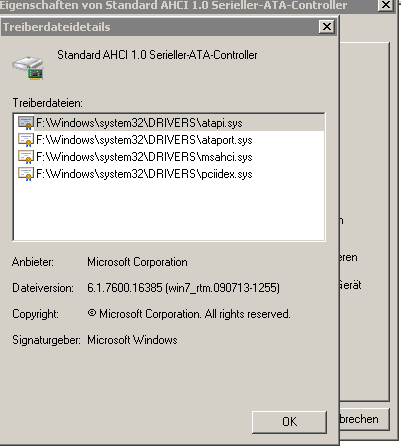The height and width of the screenshot is (448, 401).
Task: Click the Microsoft Corporation provider text
Action: click(x=137, y=262)
